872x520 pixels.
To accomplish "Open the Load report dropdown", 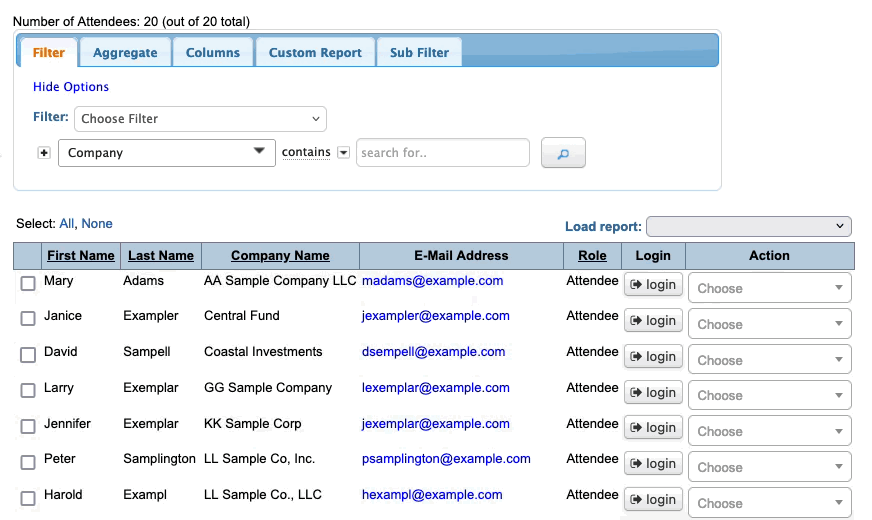I will coord(749,226).
